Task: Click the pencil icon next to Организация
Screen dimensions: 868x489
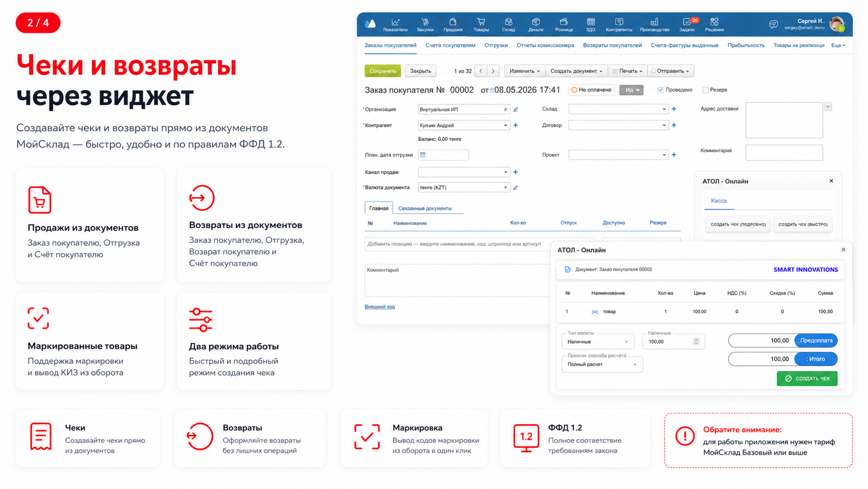Action: (516, 110)
